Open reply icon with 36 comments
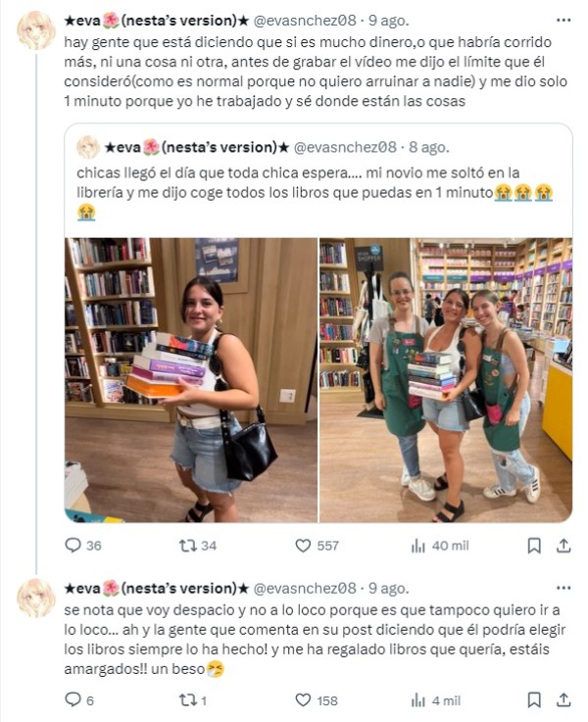Viewport: 588px width, 722px height. click(73, 546)
